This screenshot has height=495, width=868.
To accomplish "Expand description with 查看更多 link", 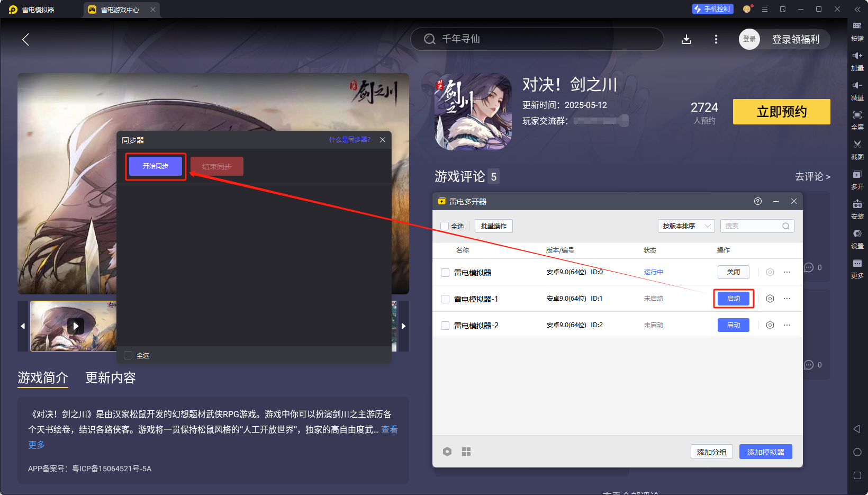I will (390, 429).
